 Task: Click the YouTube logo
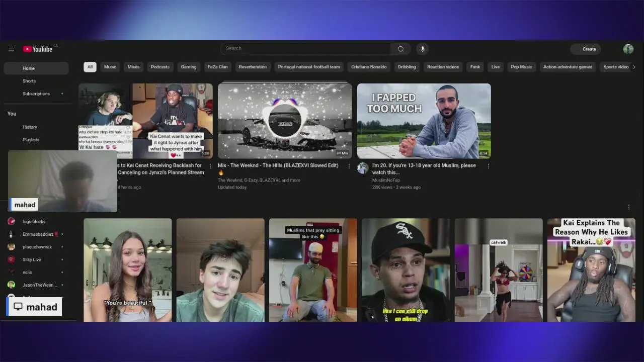pos(38,49)
